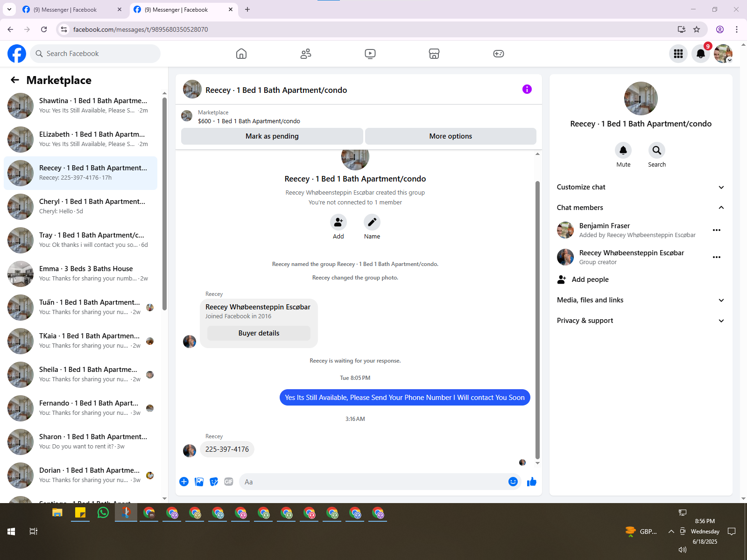Open File Explorer from the taskbar

(57, 513)
